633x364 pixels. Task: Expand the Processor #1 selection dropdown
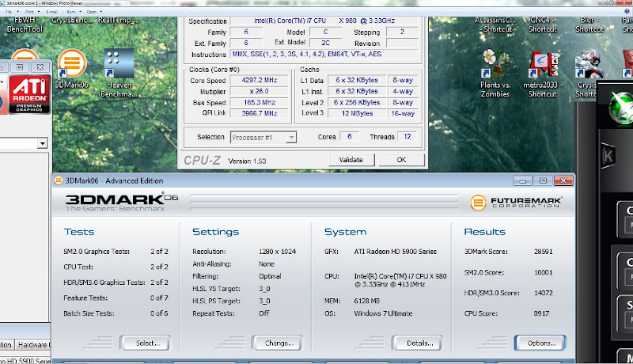pos(290,138)
